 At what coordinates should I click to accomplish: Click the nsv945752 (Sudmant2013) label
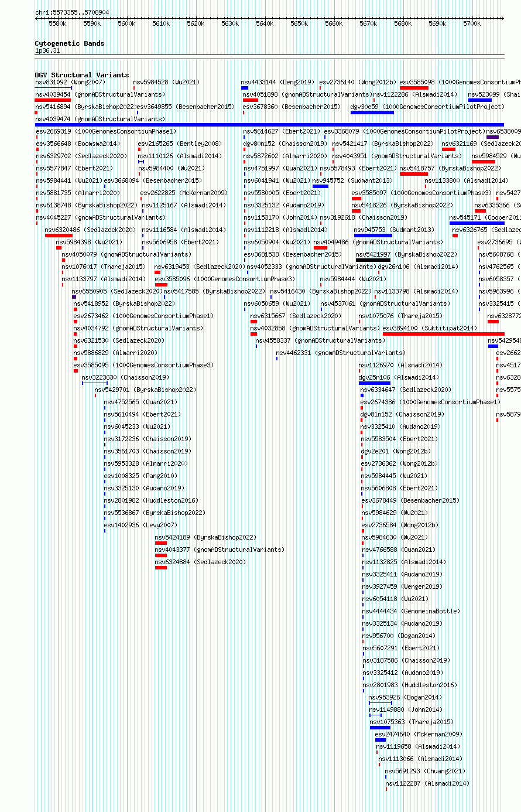coord(352,181)
